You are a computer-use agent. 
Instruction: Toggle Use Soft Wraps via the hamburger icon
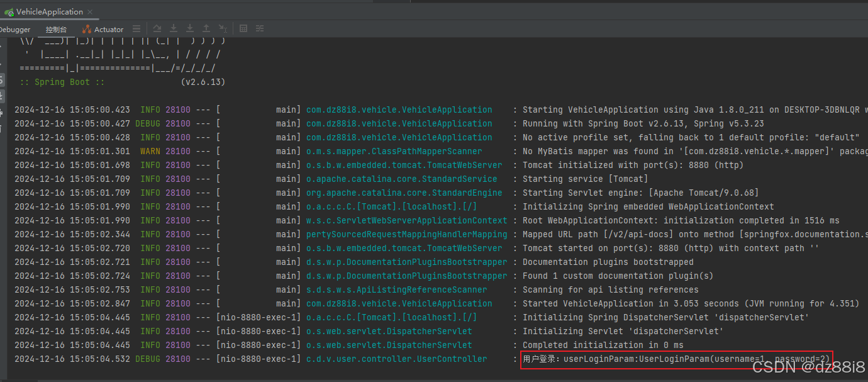coord(136,28)
